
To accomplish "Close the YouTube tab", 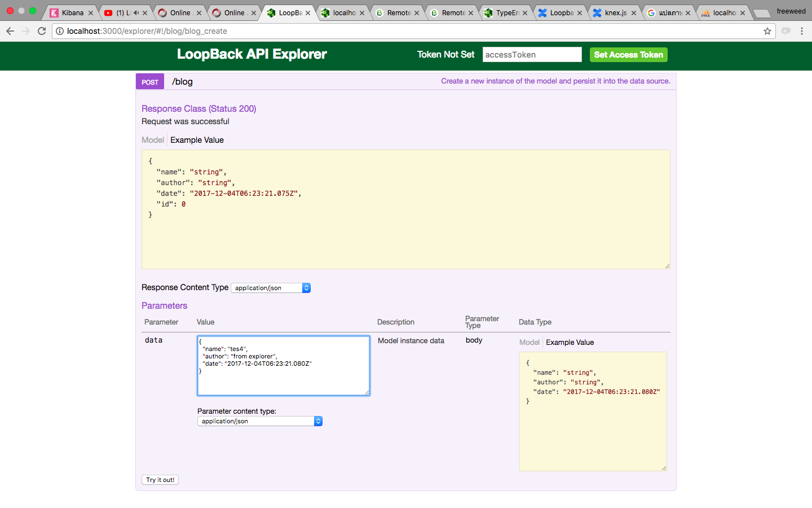I will tap(145, 13).
